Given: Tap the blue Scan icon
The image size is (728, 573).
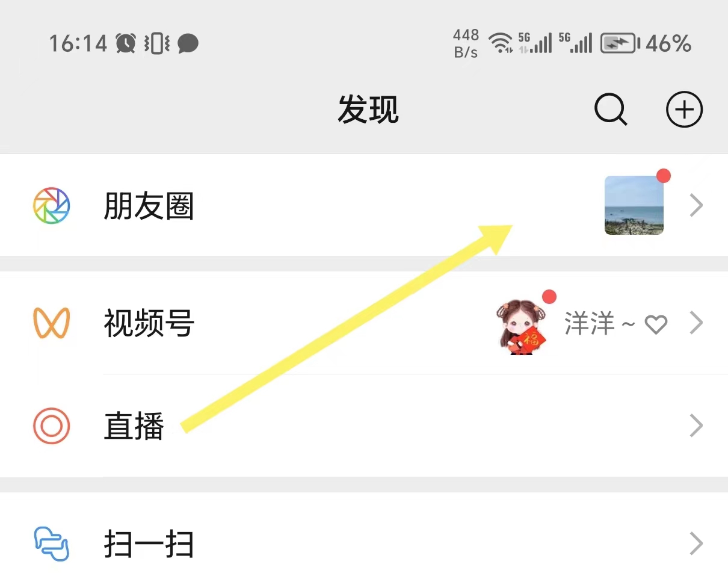Looking at the screenshot, I should [x=51, y=544].
